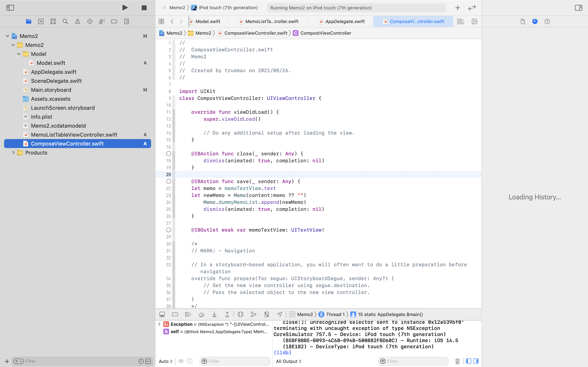Click the debug Step Over button
This screenshot has width=588, height=367.
pos(201,314)
